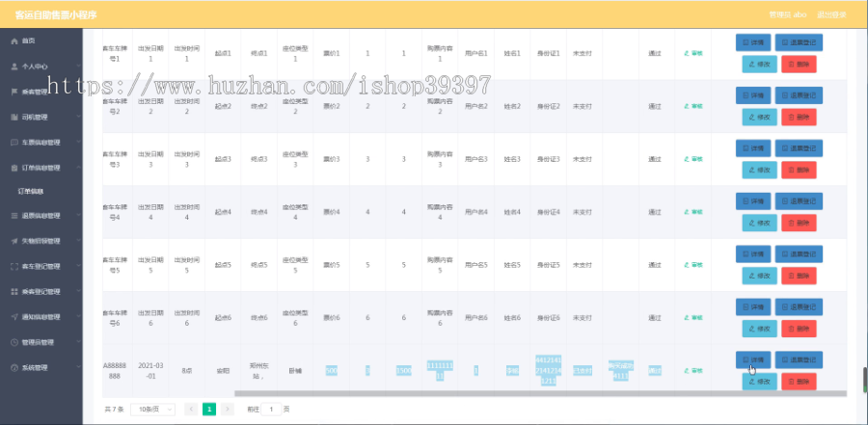Expand the 系统管理 sidebar menu

(x=41, y=368)
